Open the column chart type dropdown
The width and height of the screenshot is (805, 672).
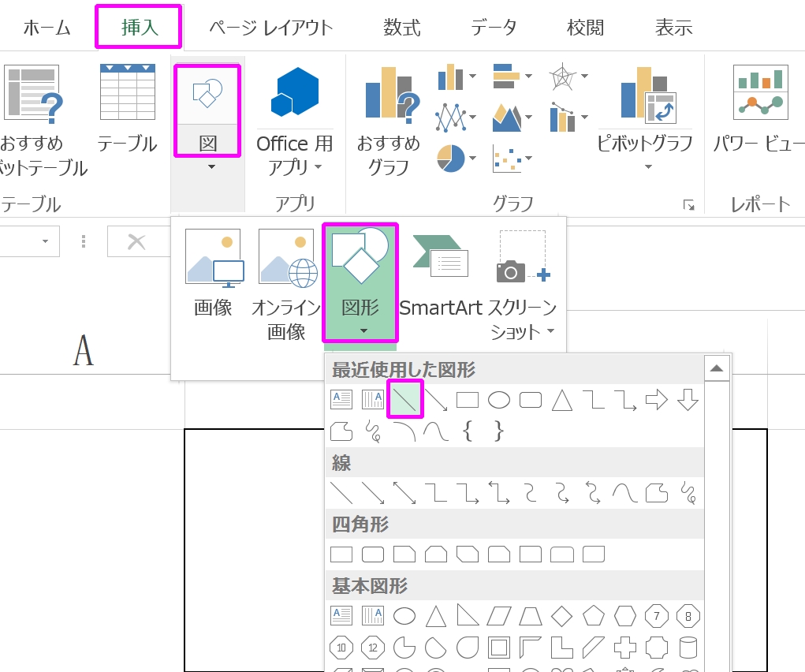(x=457, y=77)
